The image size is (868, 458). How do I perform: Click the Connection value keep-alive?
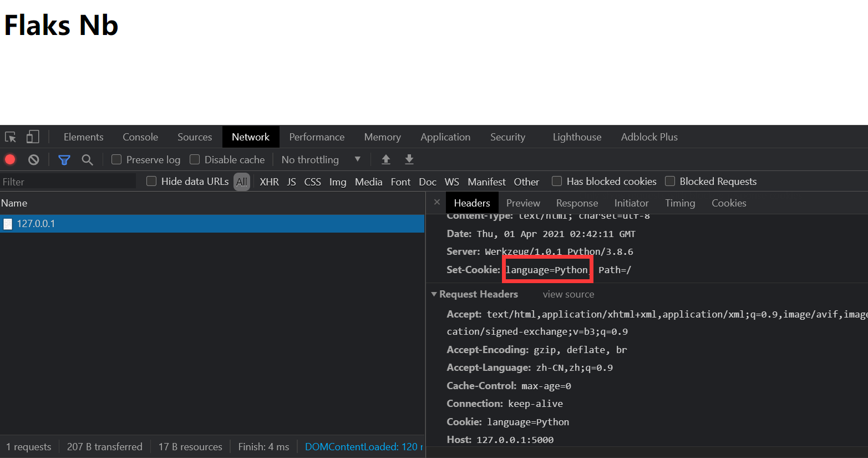coord(535,404)
